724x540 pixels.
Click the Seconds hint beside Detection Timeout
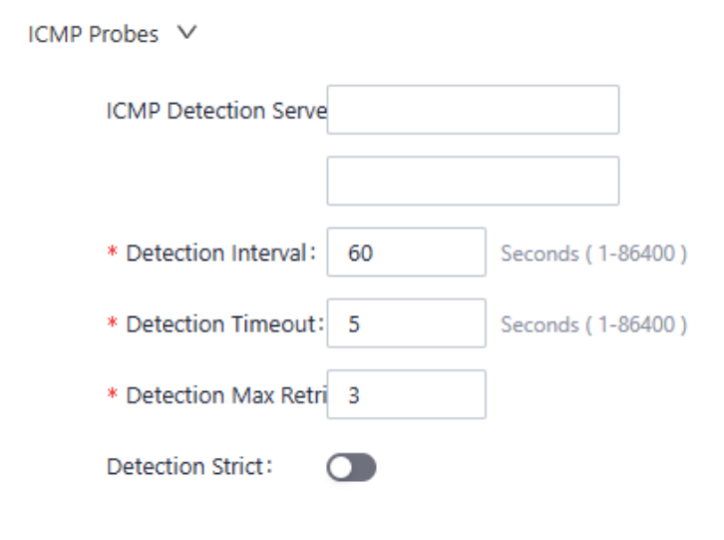pyautogui.click(x=593, y=325)
